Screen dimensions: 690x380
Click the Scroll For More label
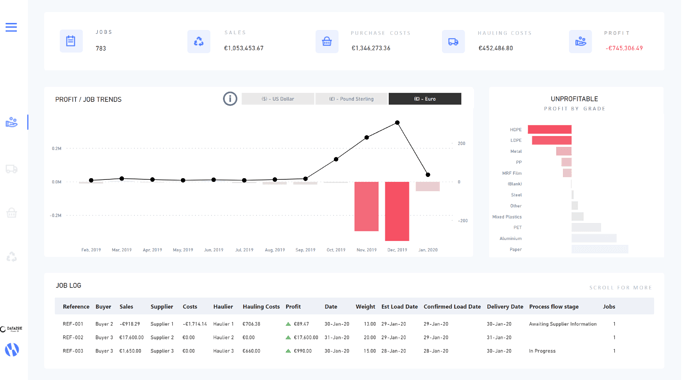620,288
